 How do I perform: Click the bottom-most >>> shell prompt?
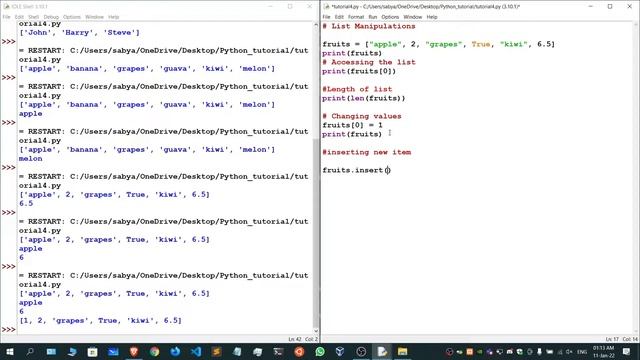pos(9,329)
